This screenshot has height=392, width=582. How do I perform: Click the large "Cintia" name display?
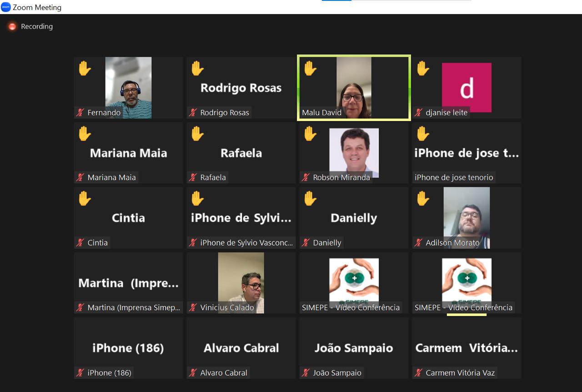pyautogui.click(x=128, y=218)
